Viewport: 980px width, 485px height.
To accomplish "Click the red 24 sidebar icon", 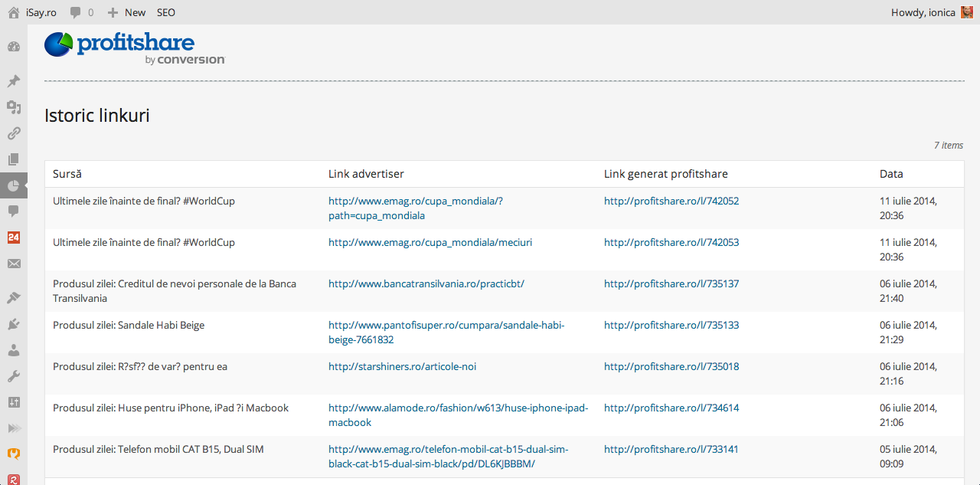I will click(14, 238).
